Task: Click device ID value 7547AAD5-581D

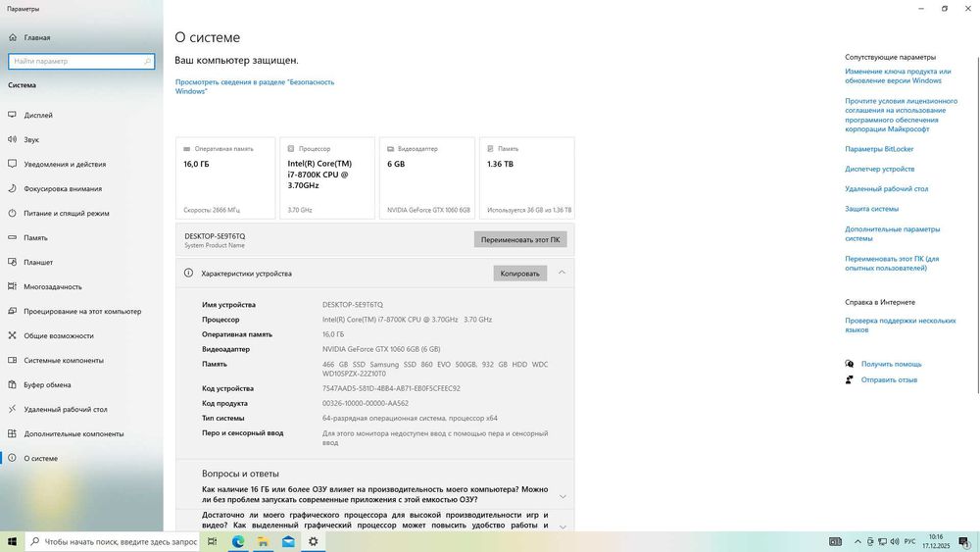Action: pyautogui.click(x=391, y=388)
